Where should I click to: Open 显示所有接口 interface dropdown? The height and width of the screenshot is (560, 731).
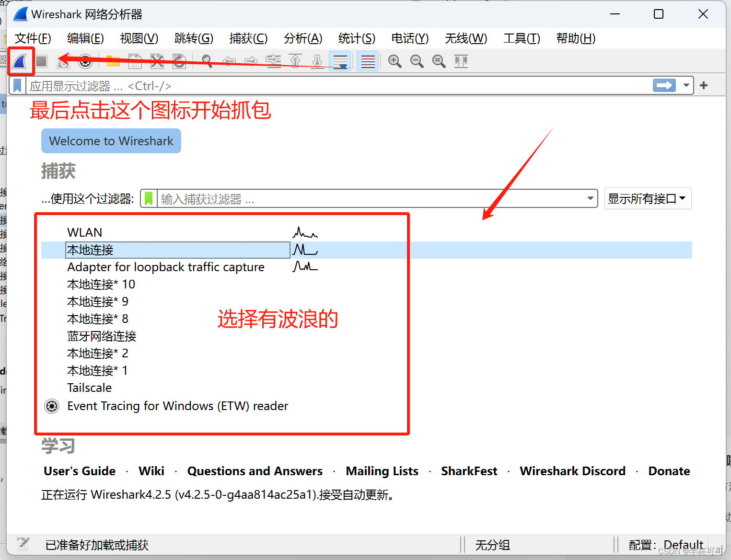tap(648, 198)
